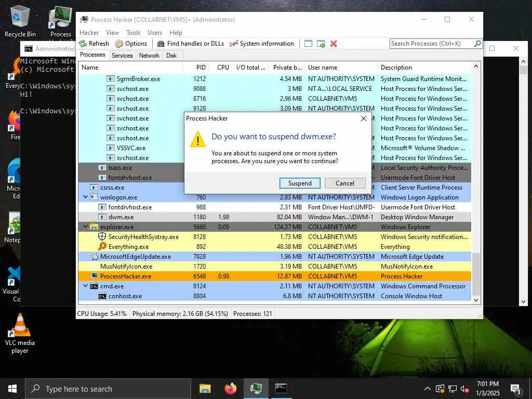
Task: Sort by the PID column header
Action: [196, 68]
